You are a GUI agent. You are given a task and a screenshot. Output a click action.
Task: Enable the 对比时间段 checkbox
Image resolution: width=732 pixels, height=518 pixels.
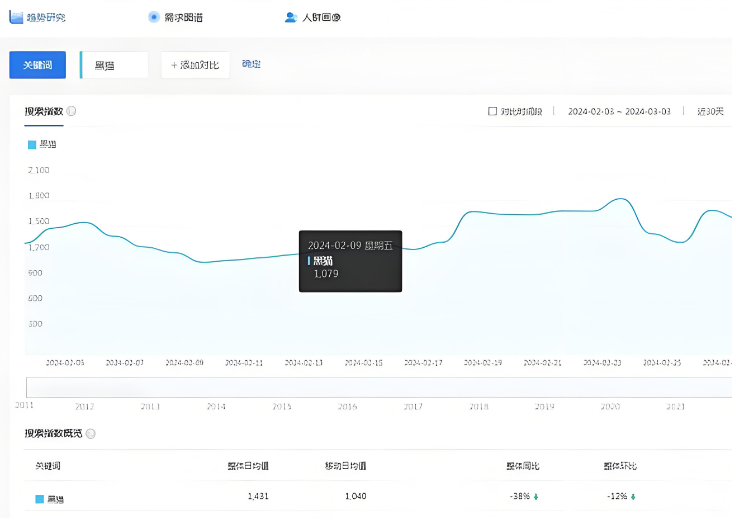pos(492,111)
